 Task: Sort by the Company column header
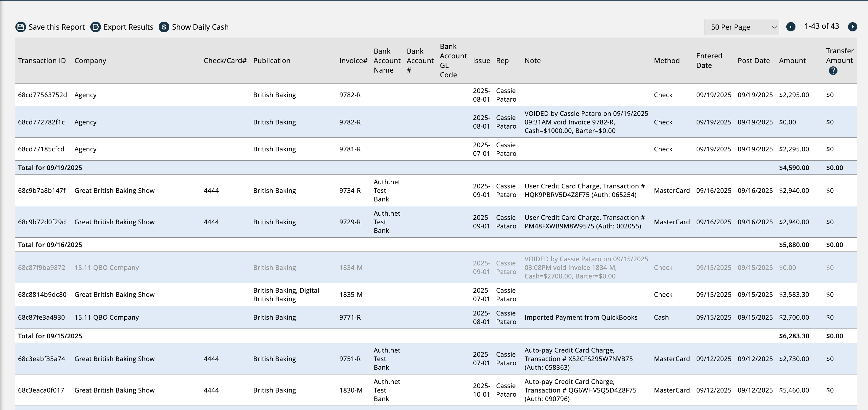[90, 61]
